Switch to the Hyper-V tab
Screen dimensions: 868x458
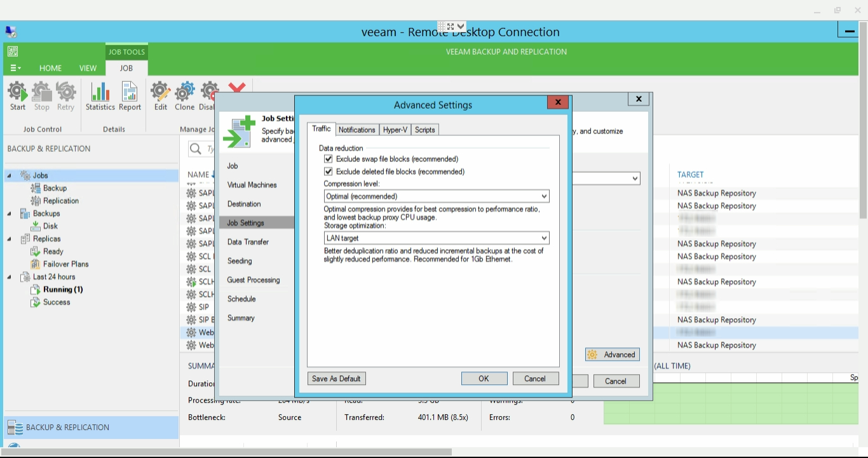click(395, 130)
